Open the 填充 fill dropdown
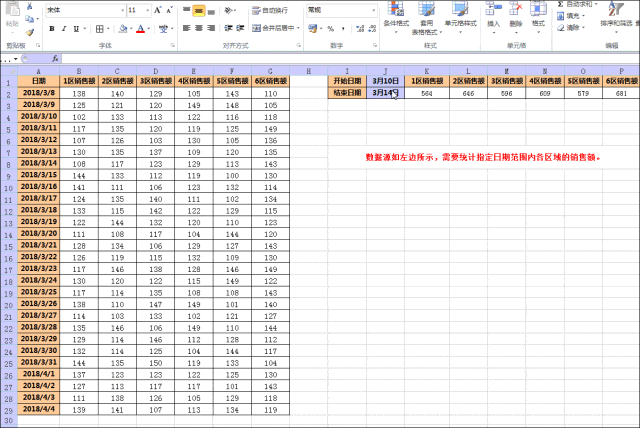 pyautogui.click(x=571, y=16)
